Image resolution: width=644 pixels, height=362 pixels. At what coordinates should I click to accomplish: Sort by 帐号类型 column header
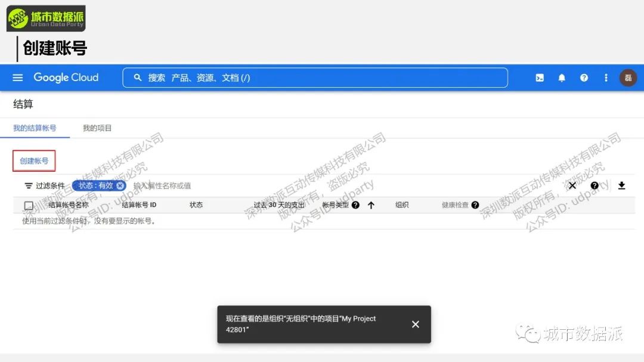[336, 205]
